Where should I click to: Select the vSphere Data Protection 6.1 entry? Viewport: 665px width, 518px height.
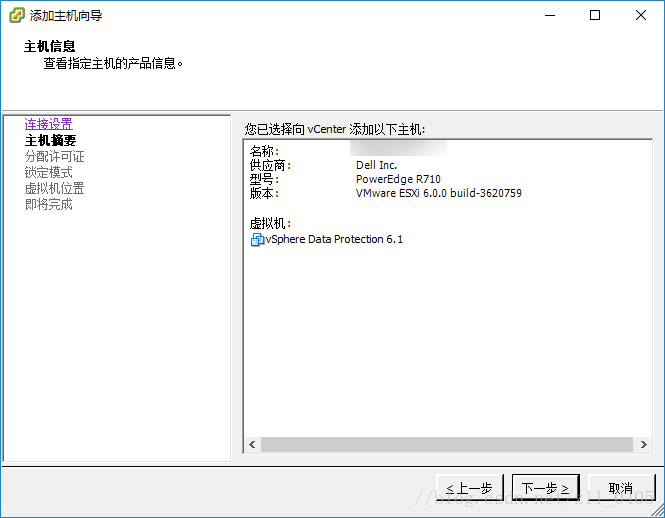327,240
